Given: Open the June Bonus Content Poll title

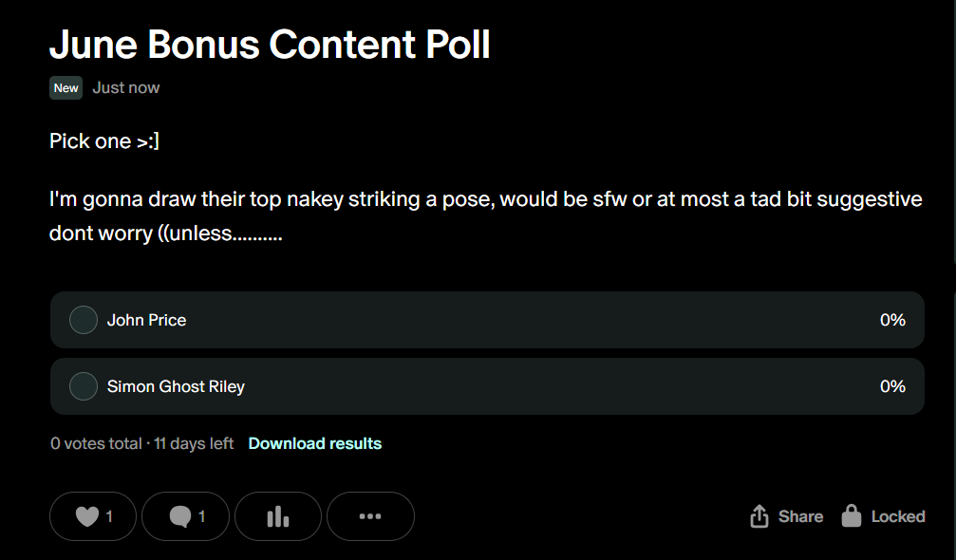Looking at the screenshot, I should pos(270,44).
